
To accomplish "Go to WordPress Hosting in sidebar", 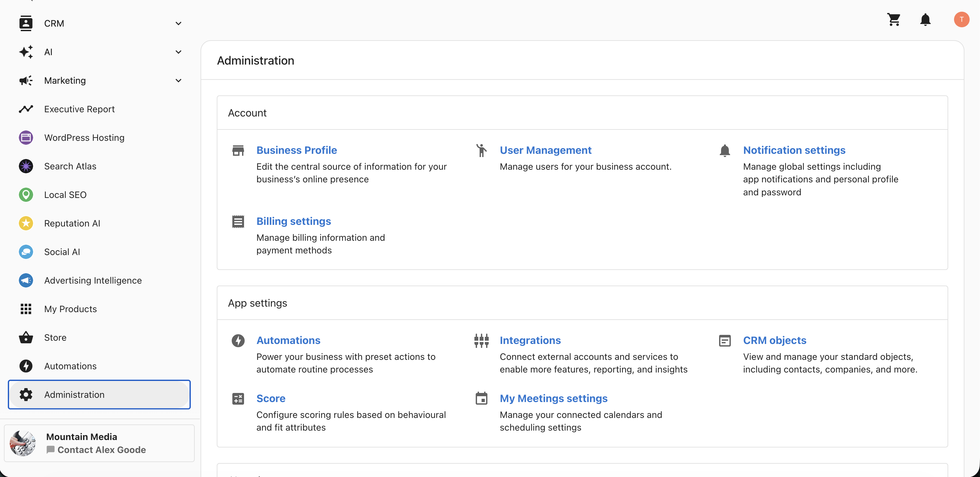I will pos(99,137).
